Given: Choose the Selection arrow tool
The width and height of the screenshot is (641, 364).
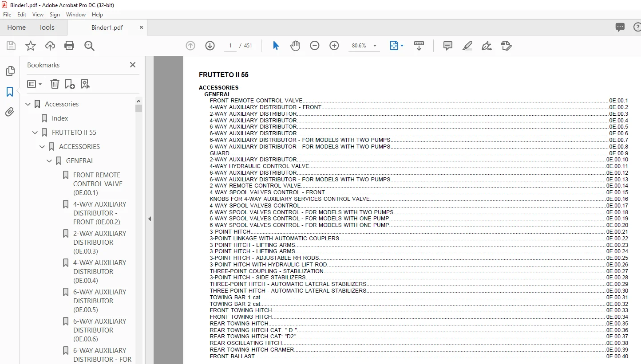Looking at the screenshot, I should [276, 46].
